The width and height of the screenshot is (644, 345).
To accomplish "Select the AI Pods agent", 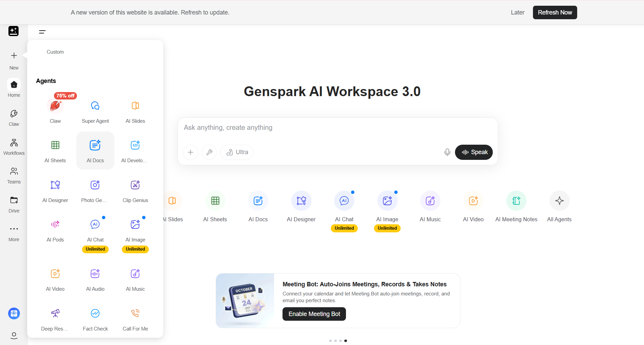I will pyautogui.click(x=55, y=224).
